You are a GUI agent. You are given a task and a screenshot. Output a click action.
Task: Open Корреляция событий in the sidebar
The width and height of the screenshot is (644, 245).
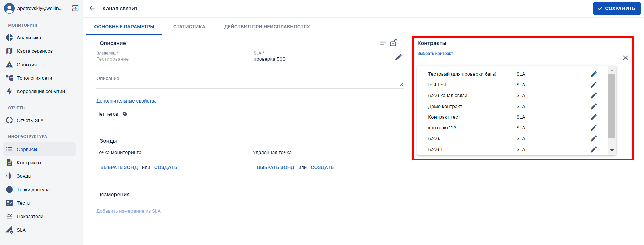[x=39, y=91]
